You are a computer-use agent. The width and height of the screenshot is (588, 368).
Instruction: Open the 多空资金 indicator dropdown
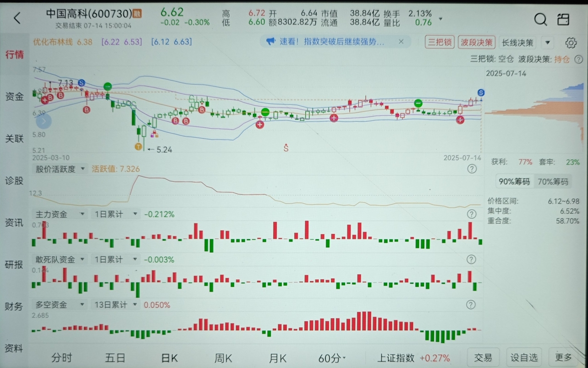coord(60,304)
